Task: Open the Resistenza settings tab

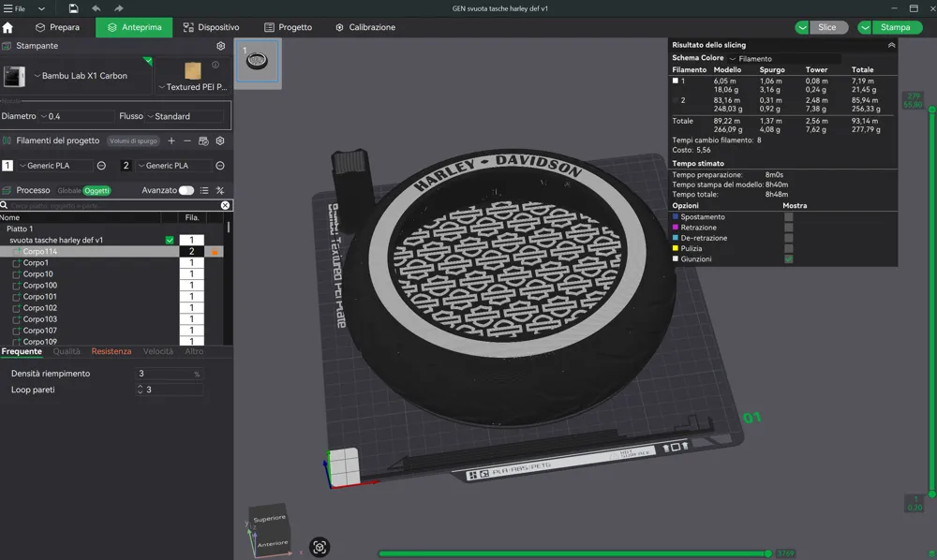Action: pos(112,352)
